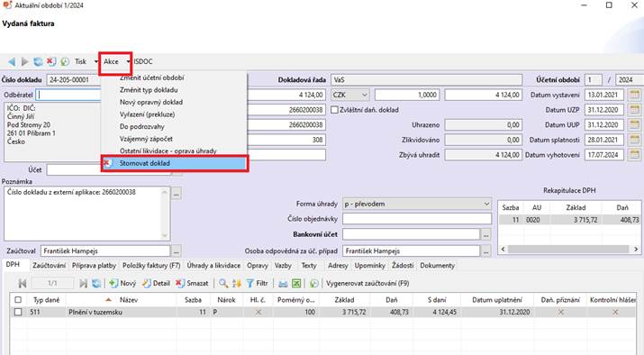Click Smazat to delete DPH row
Viewport: 644px width, 355px height.
point(192,283)
